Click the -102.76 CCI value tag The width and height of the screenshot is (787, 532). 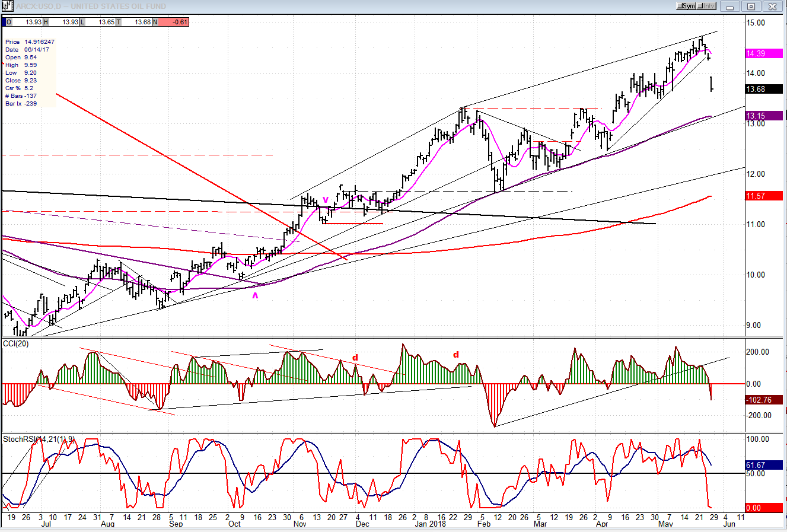click(x=763, y=400)
